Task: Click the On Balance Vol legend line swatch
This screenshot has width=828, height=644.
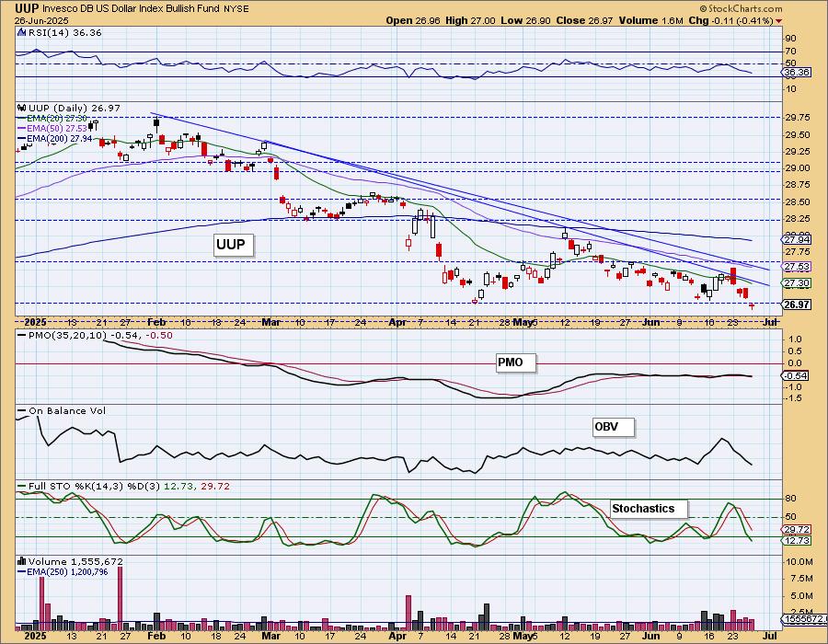Action: pyautogui.click(x=22, y=411)
